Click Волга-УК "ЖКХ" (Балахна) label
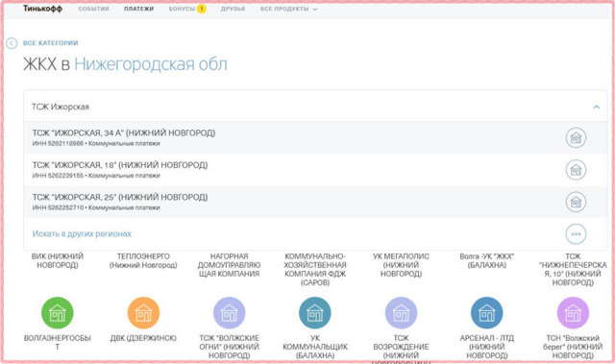 click(487, 260)
